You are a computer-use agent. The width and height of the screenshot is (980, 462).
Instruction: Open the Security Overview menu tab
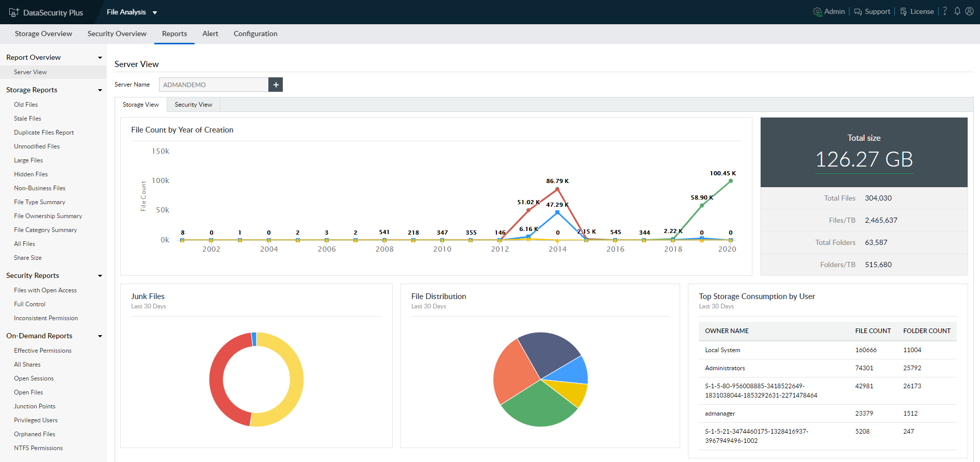pos(117,34)
